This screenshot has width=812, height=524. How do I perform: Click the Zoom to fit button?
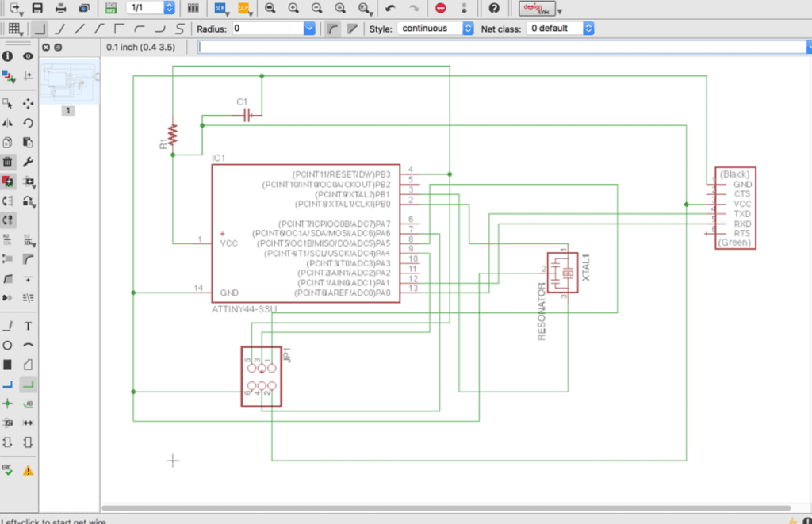pos(270,8)
